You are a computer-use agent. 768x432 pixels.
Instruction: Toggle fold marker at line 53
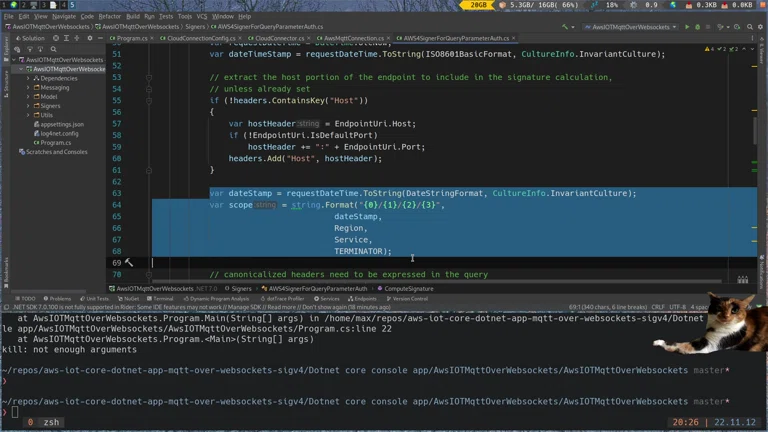[x=149, y=77]
